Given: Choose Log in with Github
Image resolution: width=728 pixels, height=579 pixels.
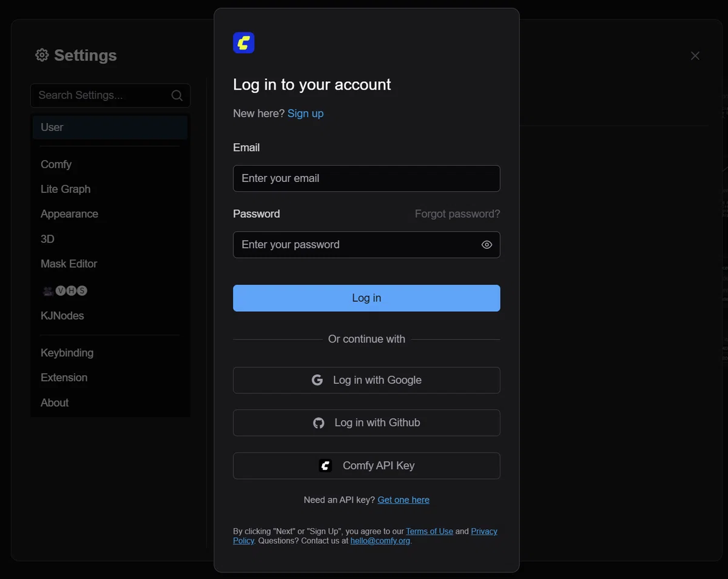Looking at the screenshot, I should (366, 423).
